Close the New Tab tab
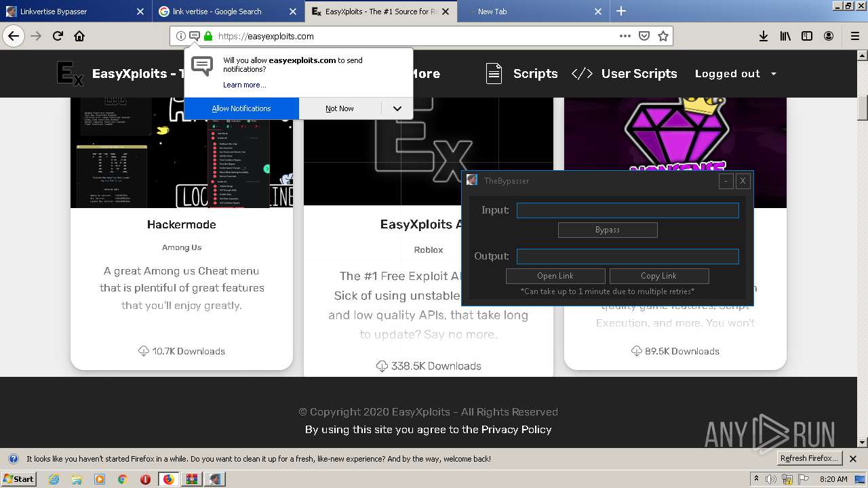Image resolution: width=868 pixels, height=488 pixels. click(x=597, y=12)
